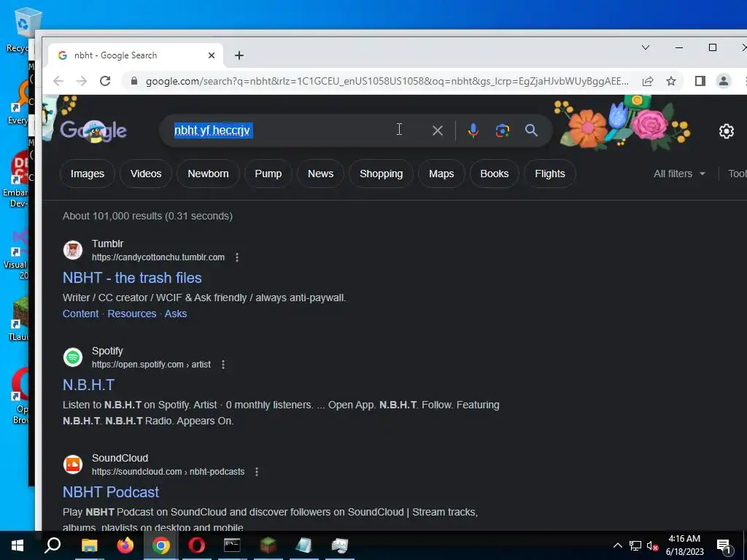The width and height of the screenshot is (747, 560).
Task: Click the Chrome back arrow
Action: (x=58, y=81)
